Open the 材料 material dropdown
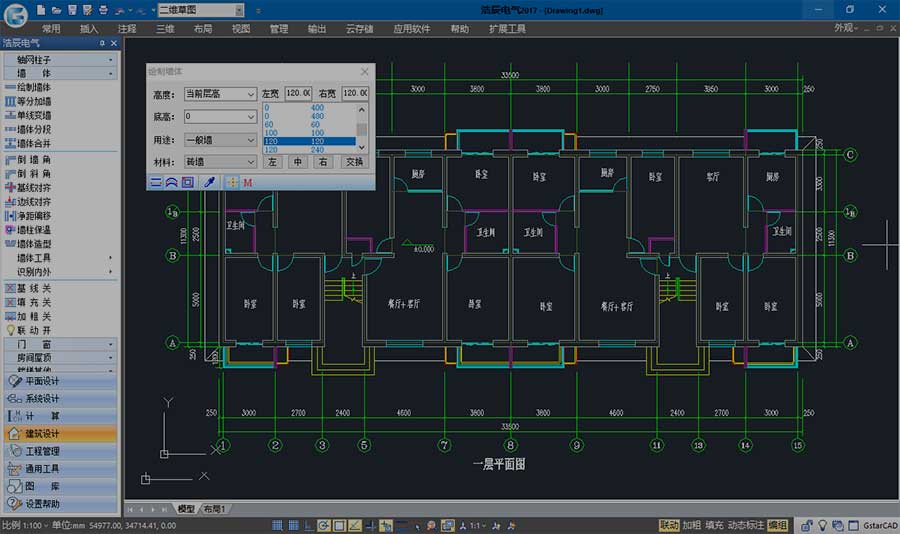 click(220, 161)
